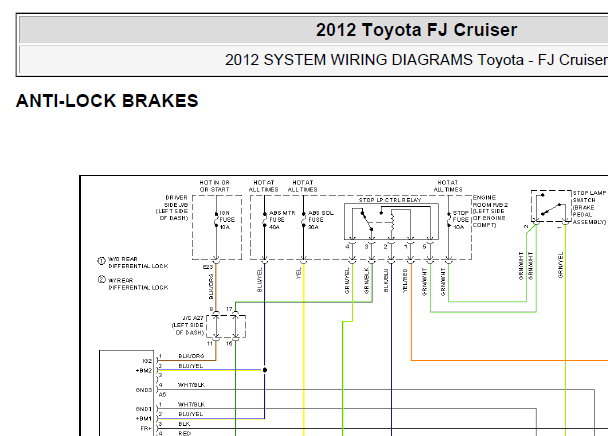Screen dimensions: 608x436
Task: Click the 'ABS MTR FUSE 40A' label
Action: (282, 220)
